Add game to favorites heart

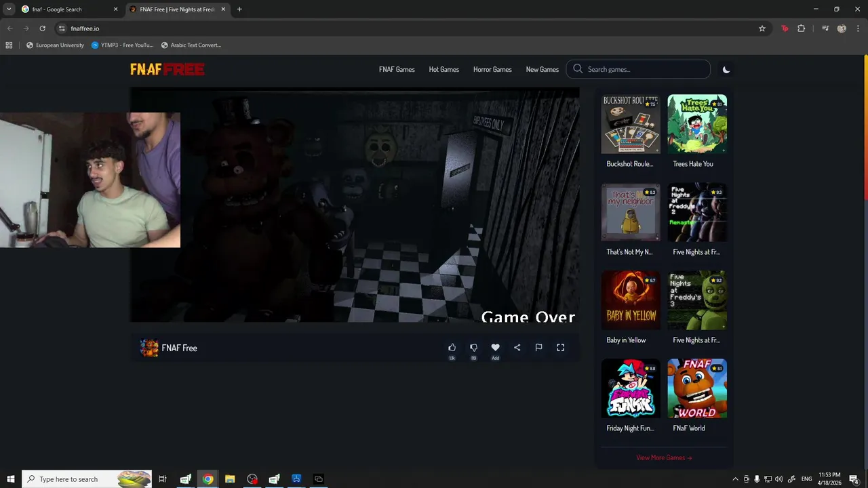pos(495,348)
